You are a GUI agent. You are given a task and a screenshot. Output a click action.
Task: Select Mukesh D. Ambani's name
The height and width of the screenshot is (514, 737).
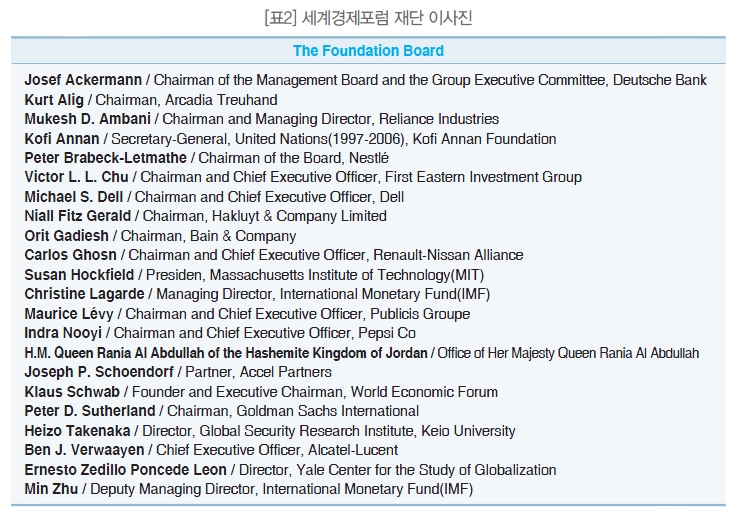pos(87,119)
